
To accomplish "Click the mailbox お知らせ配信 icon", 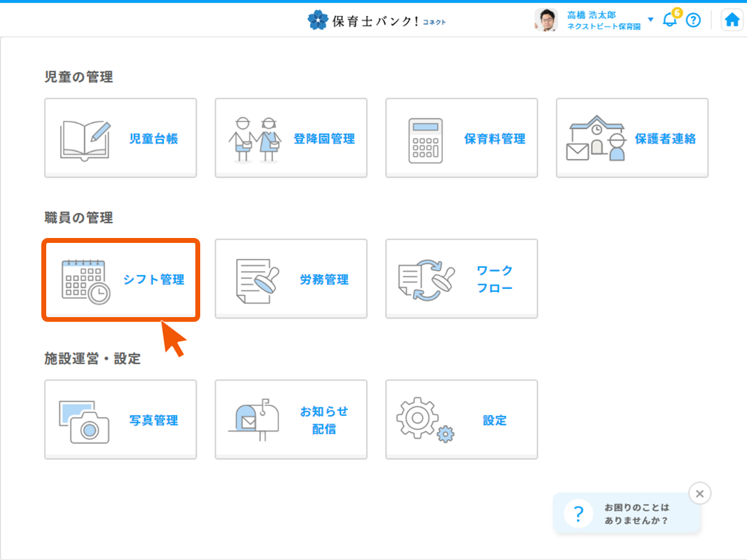I will point(255,421).
